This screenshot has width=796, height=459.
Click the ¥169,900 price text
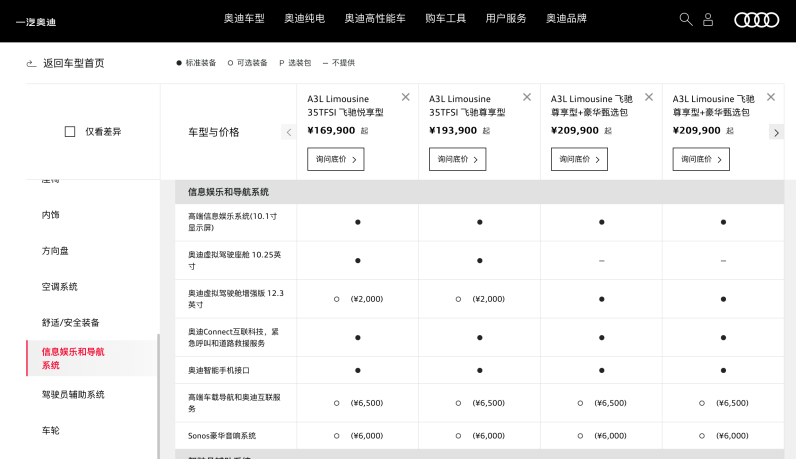coord(331,130)
